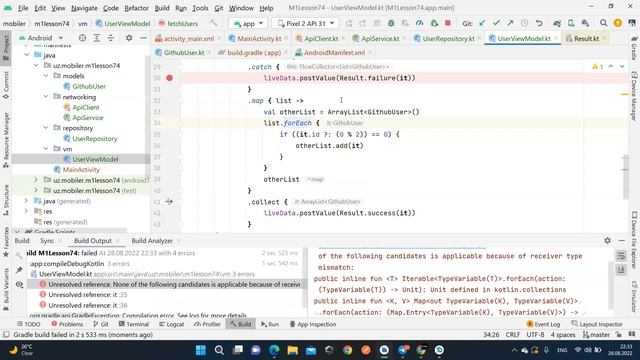
Task: Open the Event Log button
Action: pos(543,324)
